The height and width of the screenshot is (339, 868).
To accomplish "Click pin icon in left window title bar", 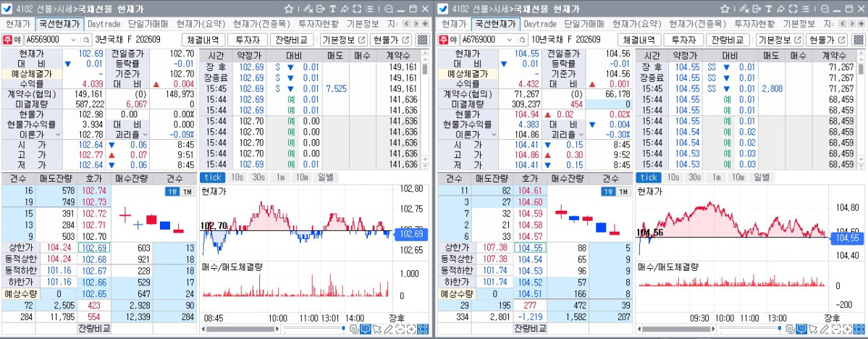I will click(x=345, y=9).
